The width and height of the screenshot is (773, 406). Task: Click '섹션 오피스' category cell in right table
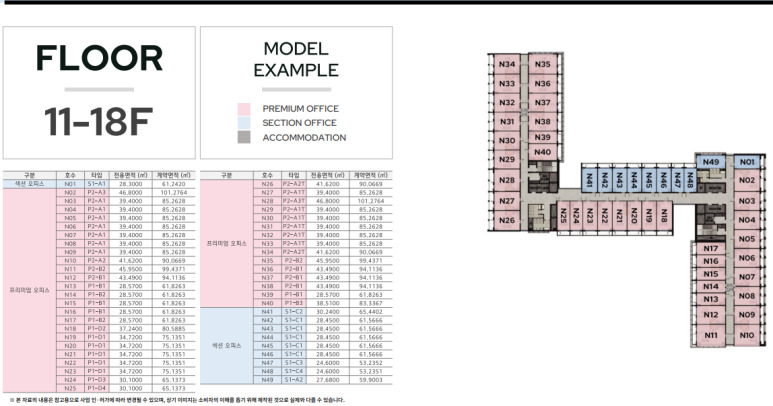pos(226,346)
